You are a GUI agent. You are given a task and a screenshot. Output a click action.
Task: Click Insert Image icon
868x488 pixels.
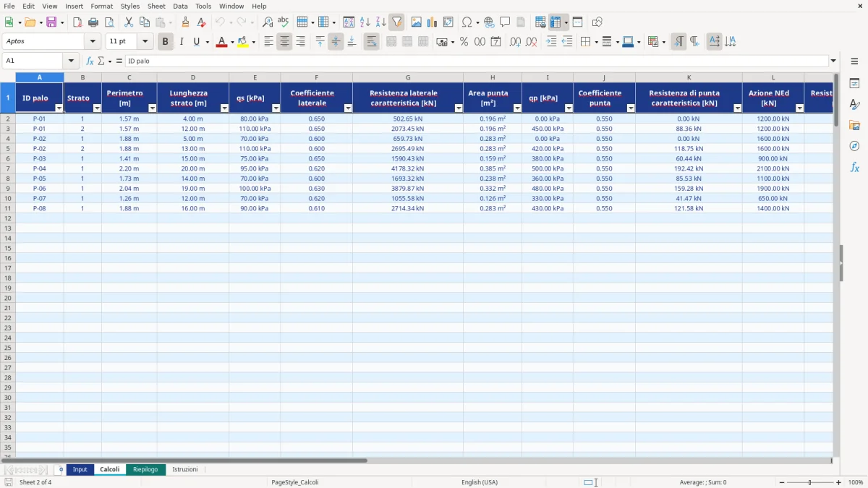pos(416,22)
